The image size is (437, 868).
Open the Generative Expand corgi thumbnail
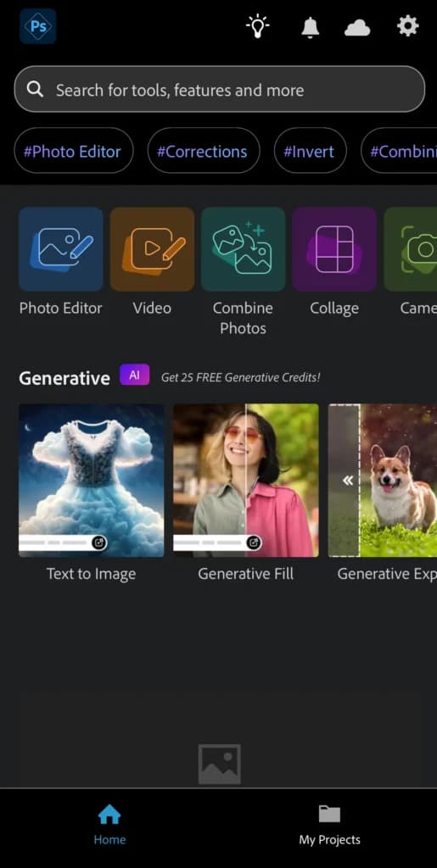(x=382, y=481)
